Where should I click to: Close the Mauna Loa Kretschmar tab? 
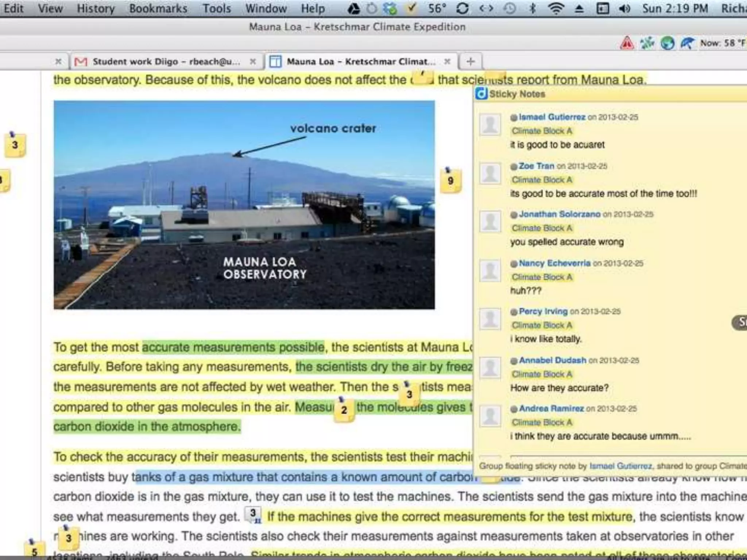[x=447, y=62]
